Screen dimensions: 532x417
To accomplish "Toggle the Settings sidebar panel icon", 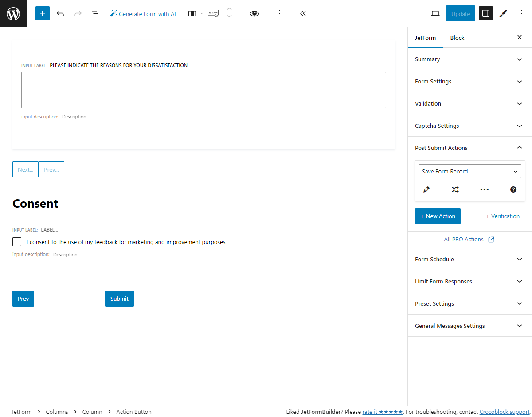I will [485, 13].
